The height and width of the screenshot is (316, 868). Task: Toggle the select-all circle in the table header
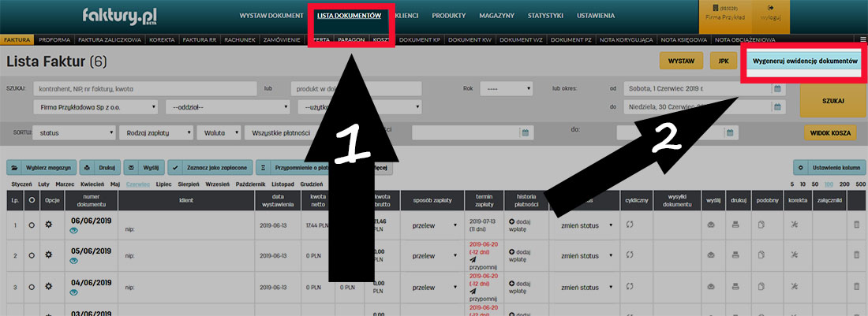click(x=32, y=200)
